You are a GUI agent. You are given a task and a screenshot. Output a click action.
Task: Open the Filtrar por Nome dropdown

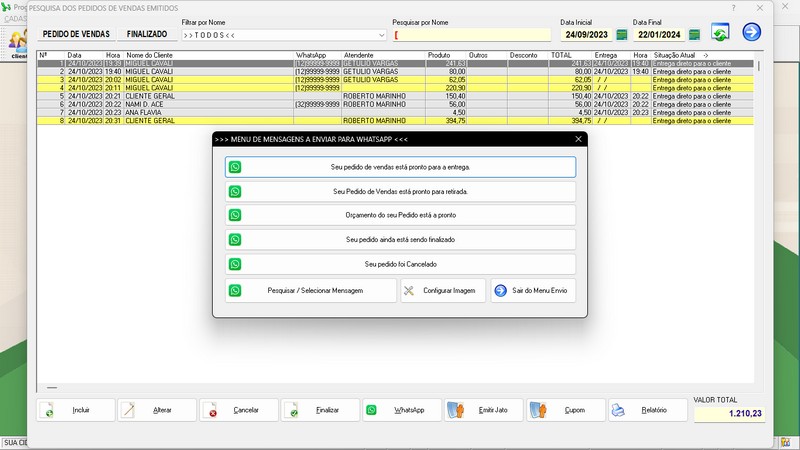[381, 35]
